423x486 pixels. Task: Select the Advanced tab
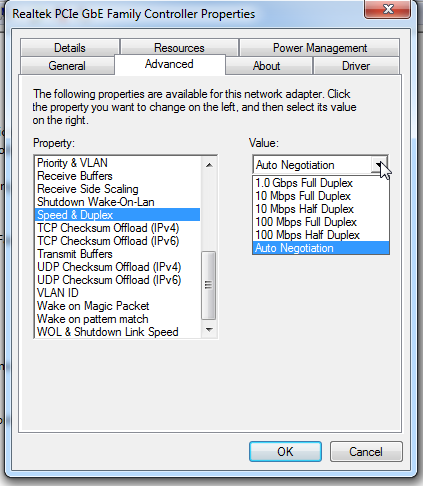(170, 64)
